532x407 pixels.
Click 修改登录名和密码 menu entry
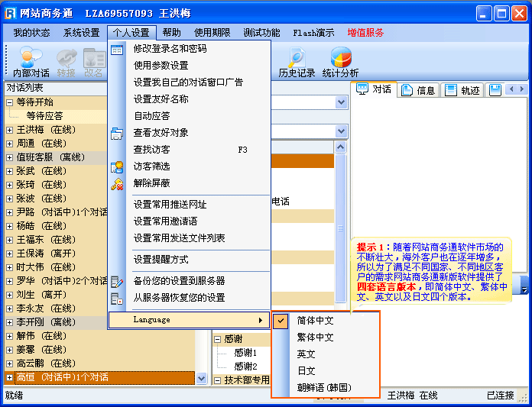pos(170,49)
